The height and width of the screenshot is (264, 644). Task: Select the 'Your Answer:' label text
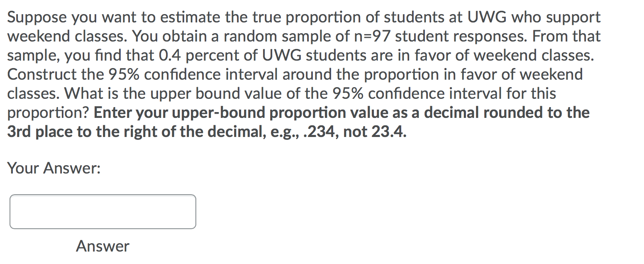pyautogui.click(x=54, y=169)
